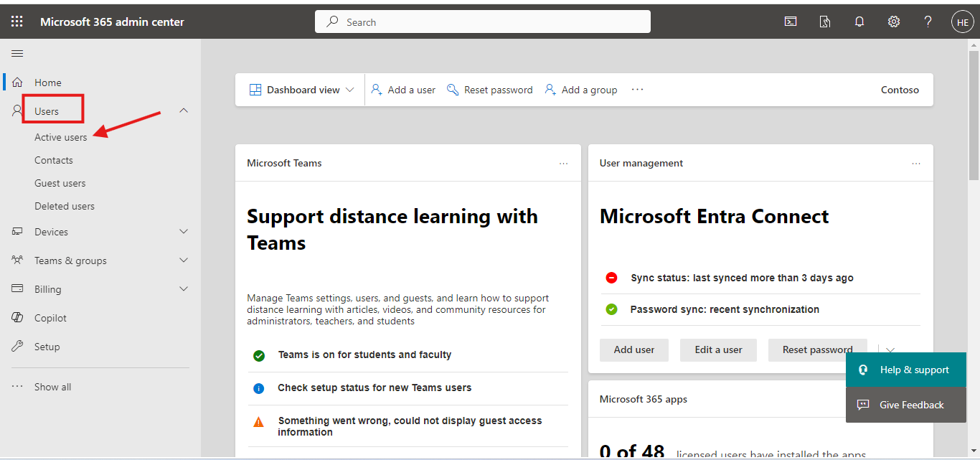Click the Billing card icon
980x460 pixels.
tap(18, 288)
